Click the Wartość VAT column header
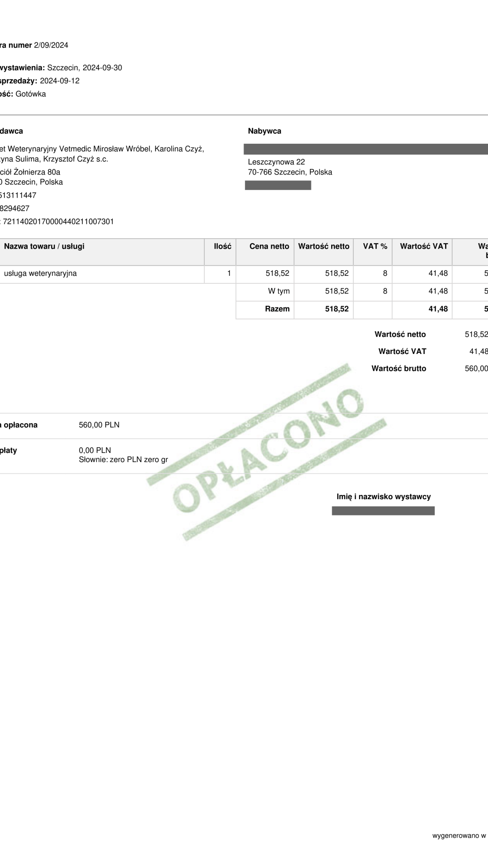Screen dimensions: 488x868 [x=424, y=246]
